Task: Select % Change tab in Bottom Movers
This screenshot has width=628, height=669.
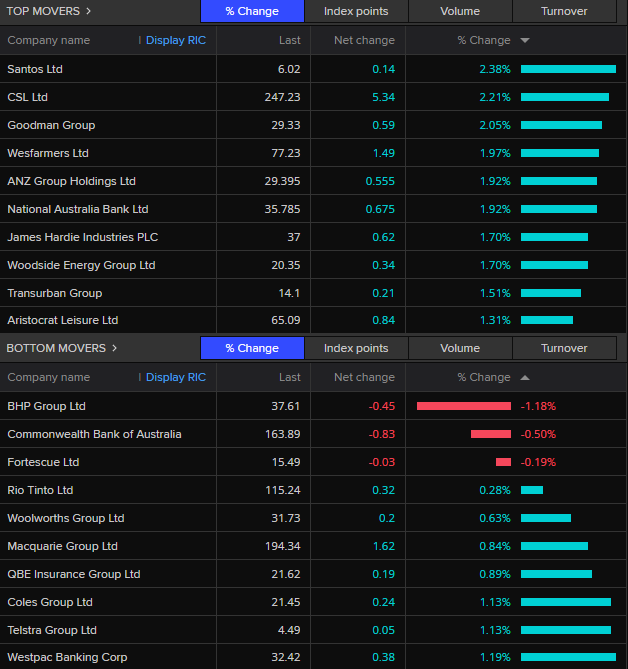Action: (252, 348)
